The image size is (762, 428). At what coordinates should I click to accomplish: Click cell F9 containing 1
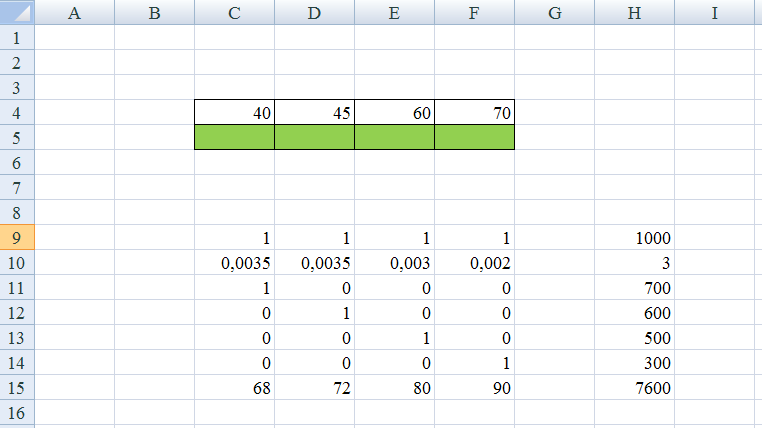point(474,238)
